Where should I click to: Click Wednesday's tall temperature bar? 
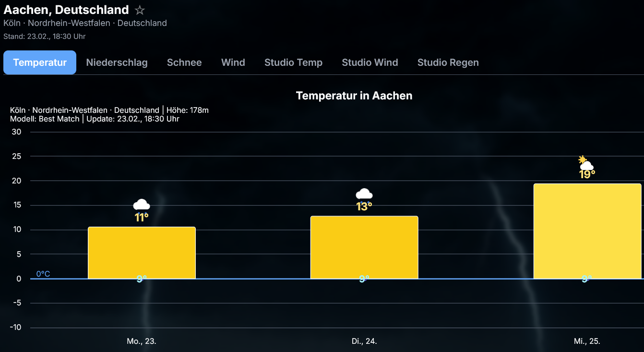coord(587,231)
